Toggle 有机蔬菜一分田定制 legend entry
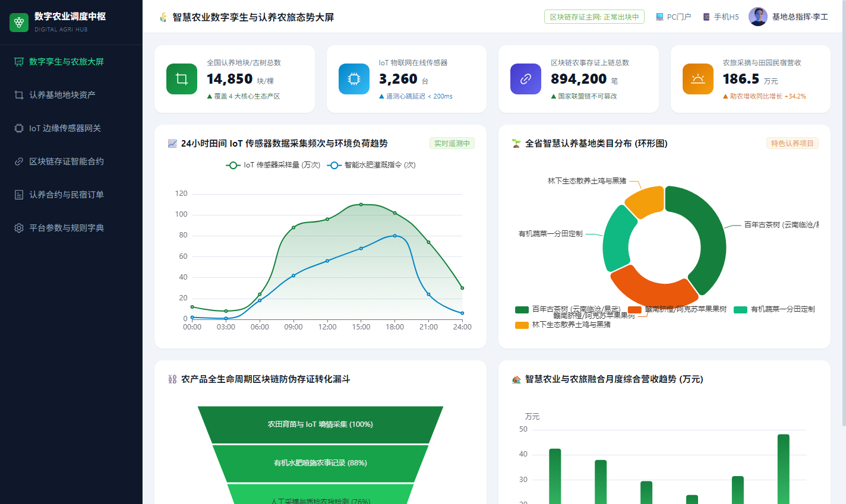This screenshot has width=846, height=504. click(x=774, y=309)
